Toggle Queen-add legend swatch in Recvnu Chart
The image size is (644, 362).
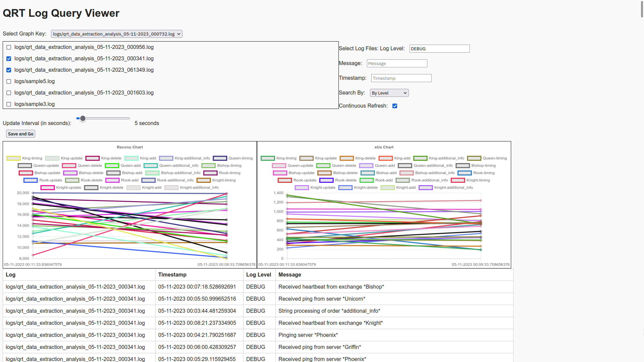(x=112, y=166)
